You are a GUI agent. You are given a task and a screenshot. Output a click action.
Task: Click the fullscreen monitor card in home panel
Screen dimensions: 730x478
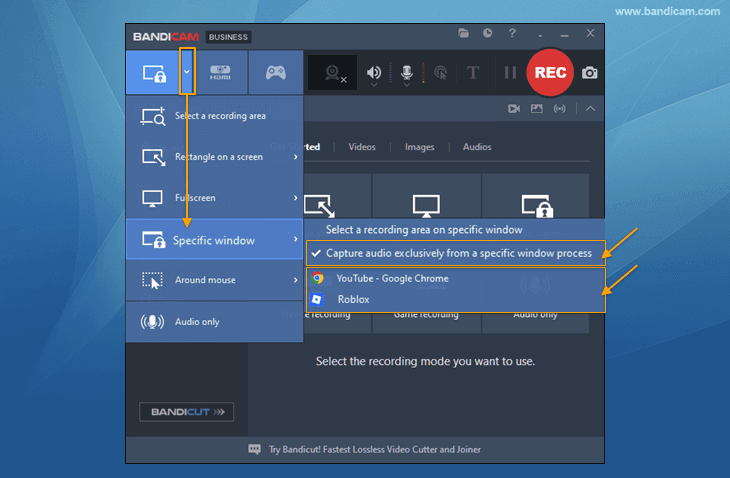click(426, 196)
